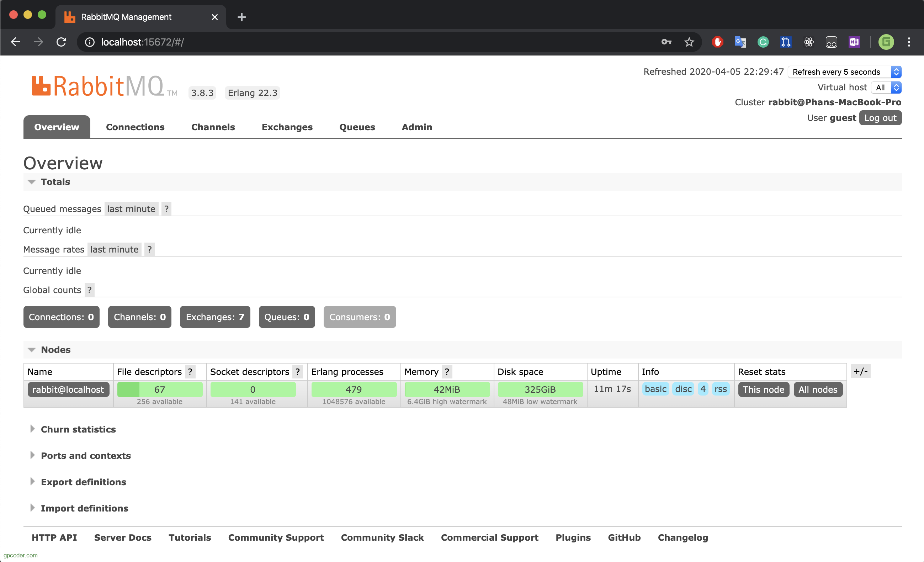This screenshot has width=924, height=562.
Task: Click the red hand ad-blocker extension icon
Action: pyautogui.click(x=718, y=42)
